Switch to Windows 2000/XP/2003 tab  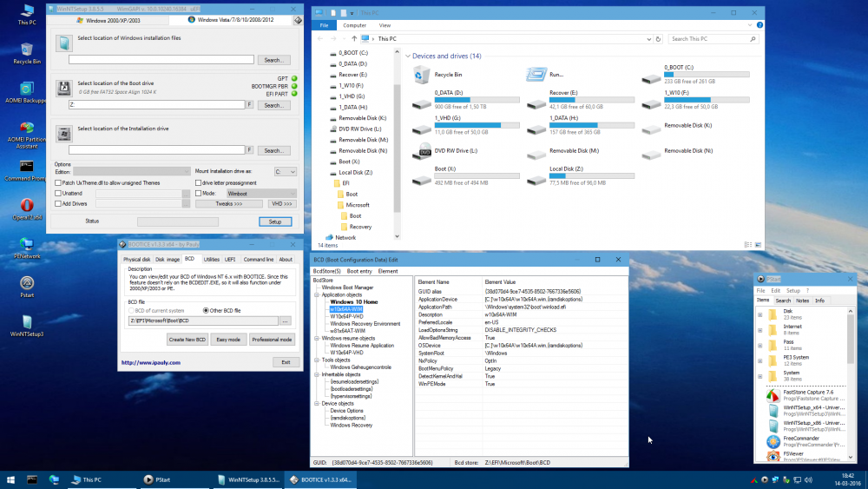coord(108,20)
